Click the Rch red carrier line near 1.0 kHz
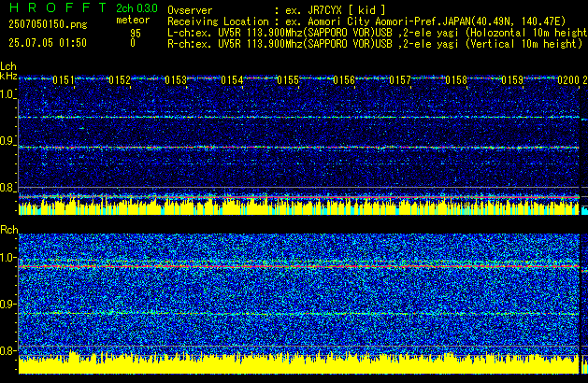This screenshot has height=383, width=588. (299, 266)
